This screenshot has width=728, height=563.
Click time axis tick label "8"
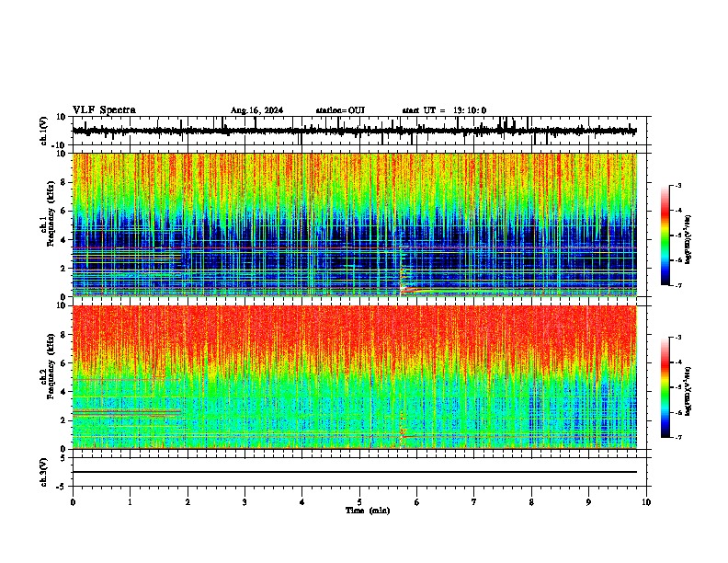click(531, 502)
